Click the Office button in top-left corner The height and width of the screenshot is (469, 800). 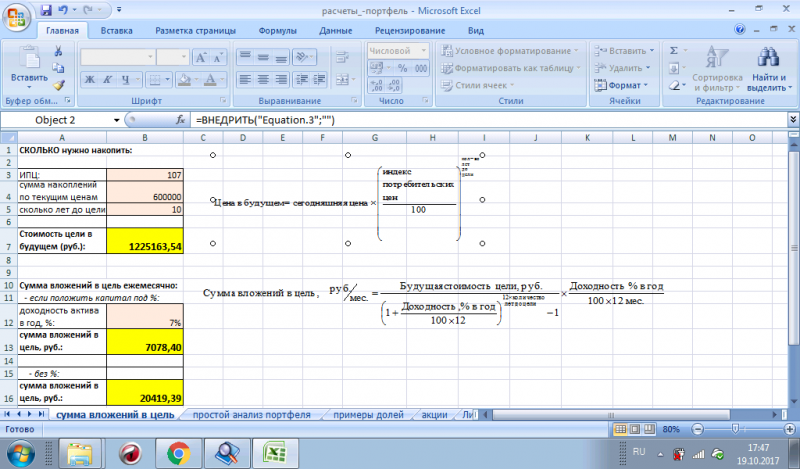pos(17,17)
